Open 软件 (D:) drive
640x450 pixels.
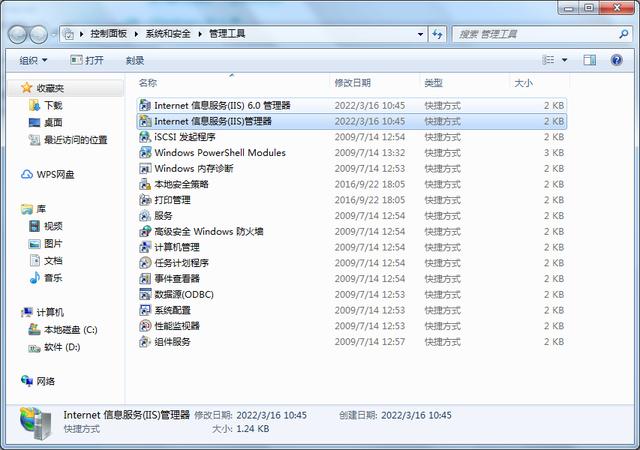pyautogui.click(x=54, y=347)
